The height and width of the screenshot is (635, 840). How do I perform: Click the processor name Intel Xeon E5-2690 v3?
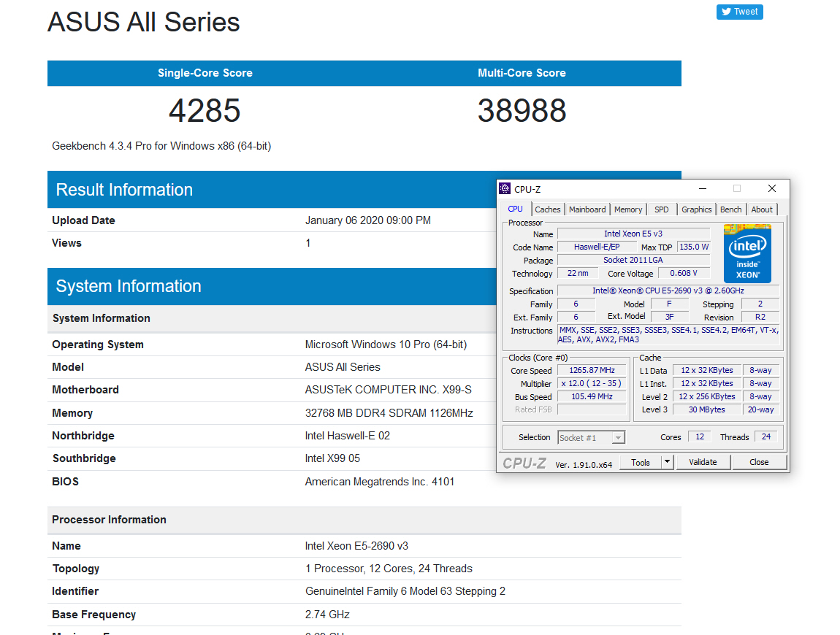[x=356, y=546]
